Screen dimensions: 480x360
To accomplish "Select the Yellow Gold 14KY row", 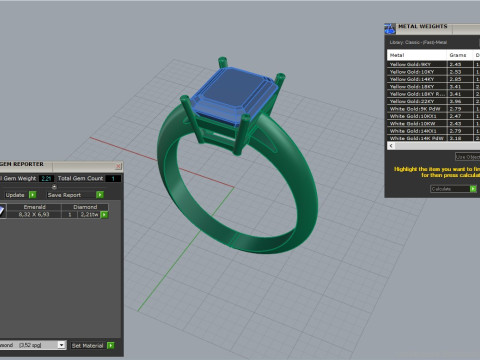I will pyautogui.click(x=433, y=79).
